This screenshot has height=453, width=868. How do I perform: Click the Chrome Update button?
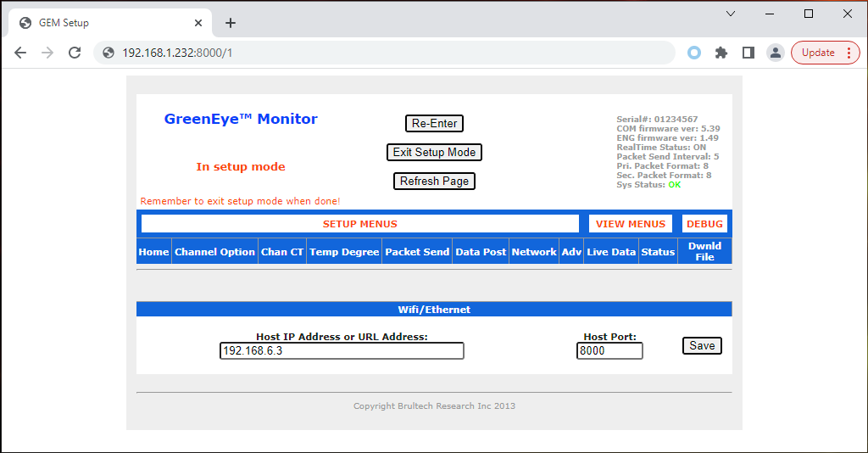point(818,53)
